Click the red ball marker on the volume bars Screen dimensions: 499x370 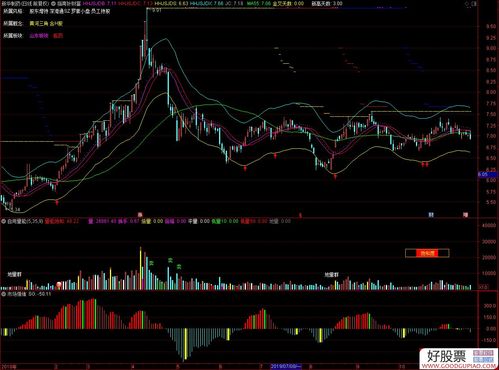point(59,285)
